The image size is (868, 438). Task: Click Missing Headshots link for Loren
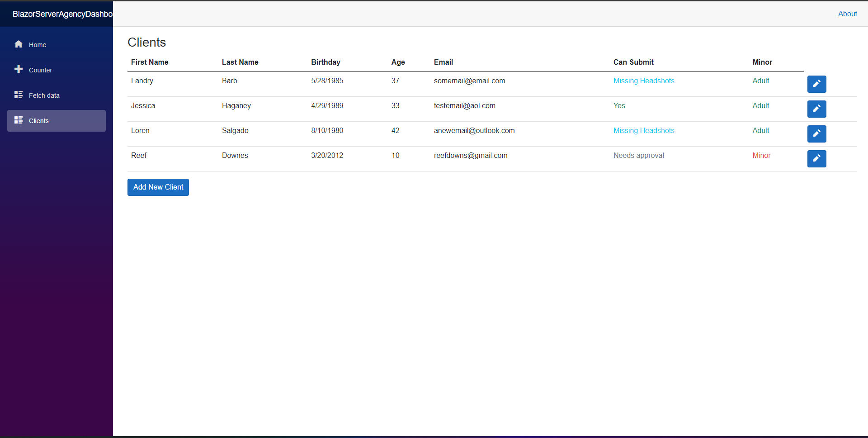pos(644,130)
